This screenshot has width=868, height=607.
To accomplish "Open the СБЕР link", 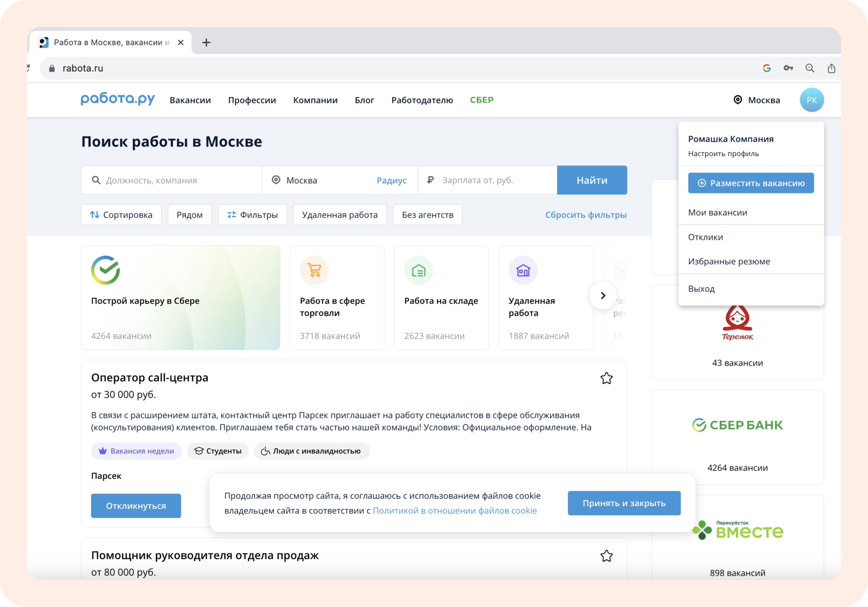I will (482, 100).
